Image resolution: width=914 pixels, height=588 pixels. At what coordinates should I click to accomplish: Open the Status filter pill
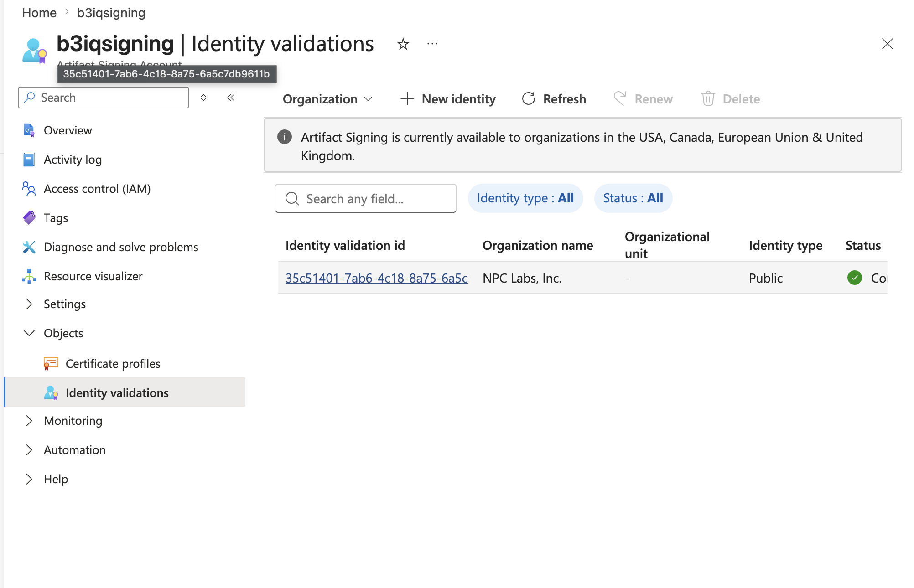633,198
